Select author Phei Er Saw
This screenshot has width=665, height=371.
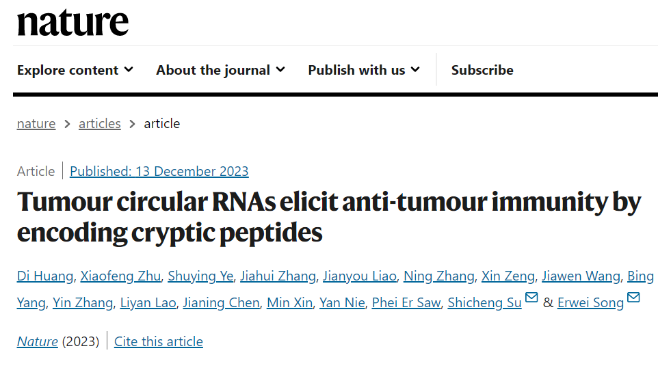(406, 303)
